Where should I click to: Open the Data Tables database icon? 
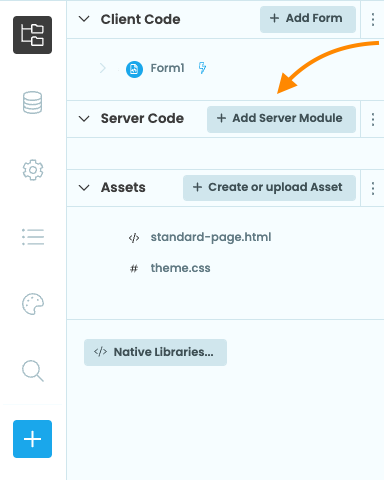[32, 102]
